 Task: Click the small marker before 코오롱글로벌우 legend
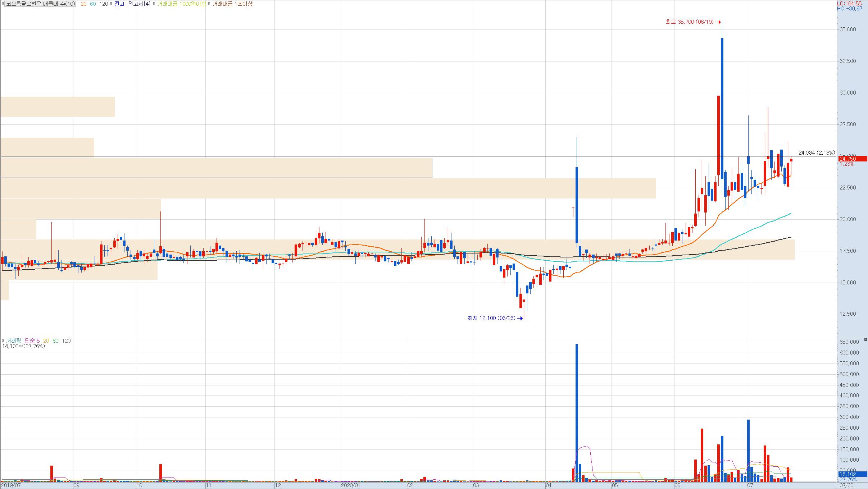(3, 4)
